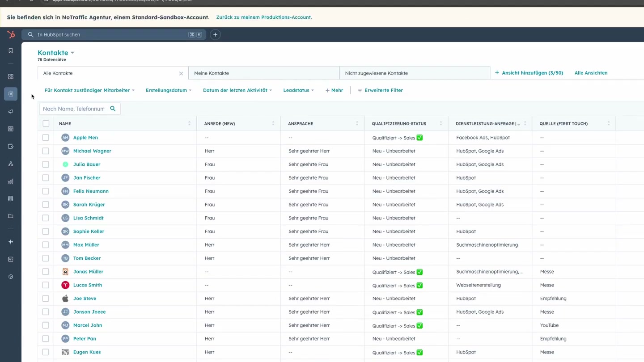Open the HubSpot logo in top bar
Screen dimensions: 644x362
pos(10,34)
